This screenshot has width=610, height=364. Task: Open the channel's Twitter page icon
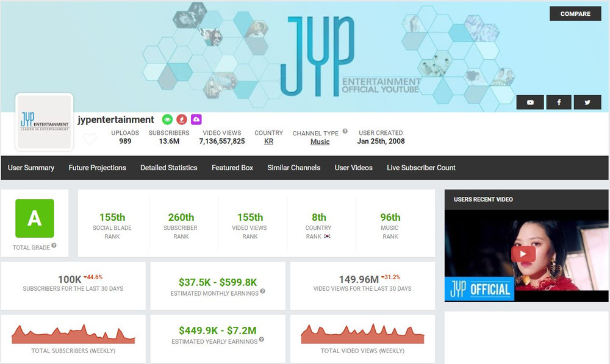(587, 102)
